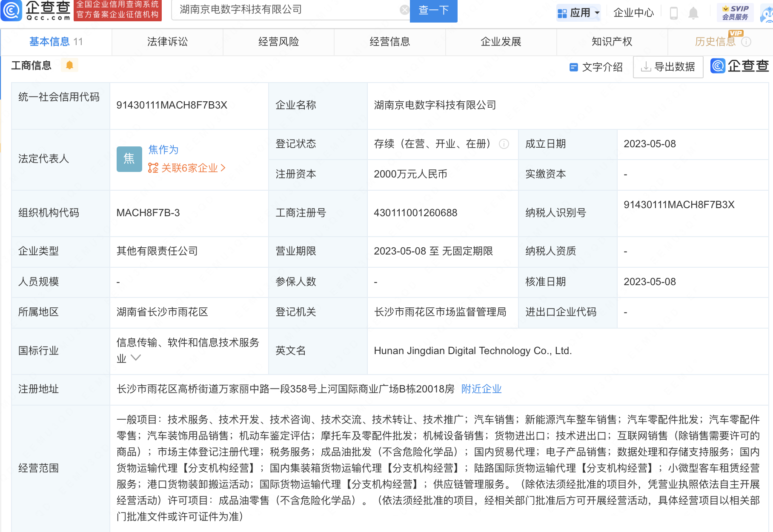Click the 查一下 search button

(x=433, y=11)
